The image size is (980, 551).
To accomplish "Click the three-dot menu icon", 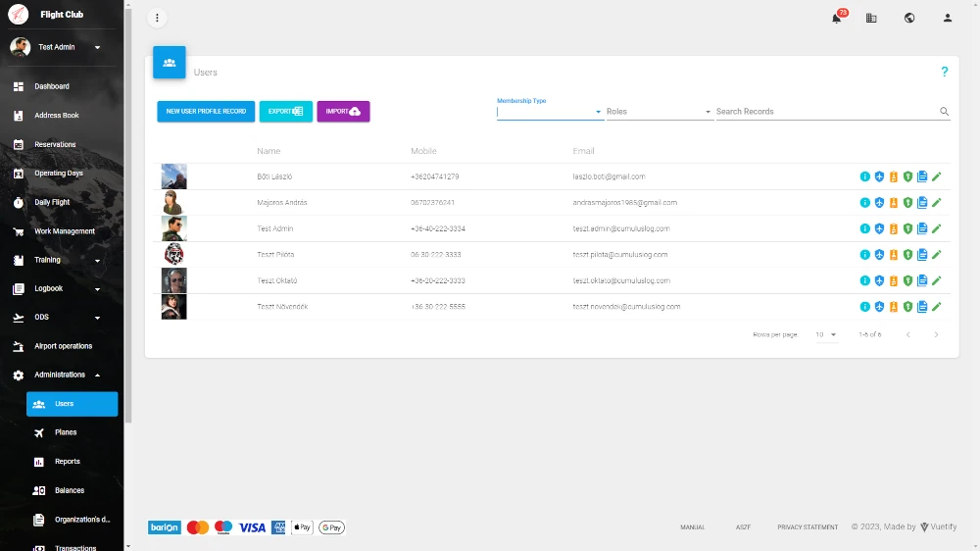I will point(157,18).
